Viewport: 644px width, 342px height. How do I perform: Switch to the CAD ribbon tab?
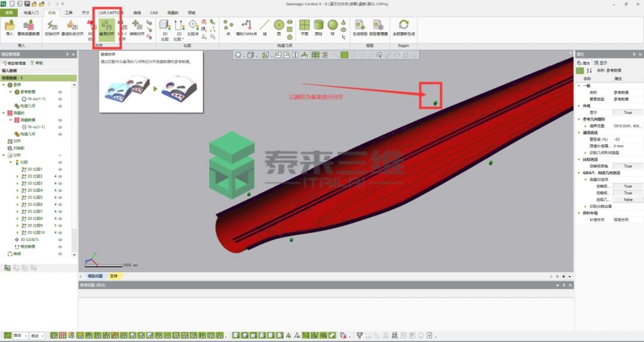(x=154, y=12)
